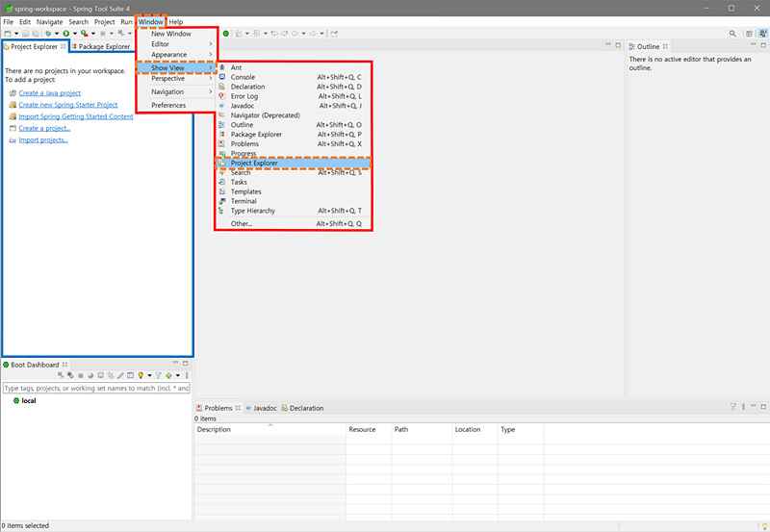Open the File menu
Image resolution: width=770 pixels, height=532 pixels.
click(x=9, y=21)
